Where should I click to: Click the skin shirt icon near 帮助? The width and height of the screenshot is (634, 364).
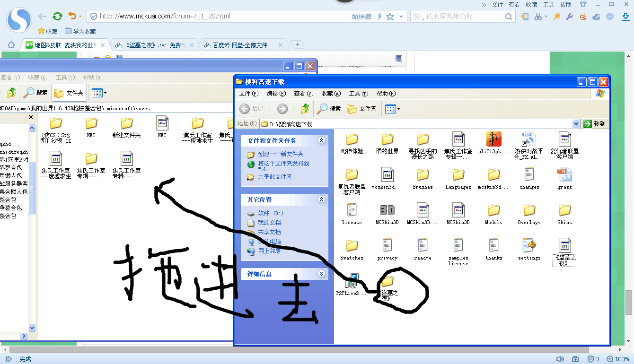click(x=583, y=4)
